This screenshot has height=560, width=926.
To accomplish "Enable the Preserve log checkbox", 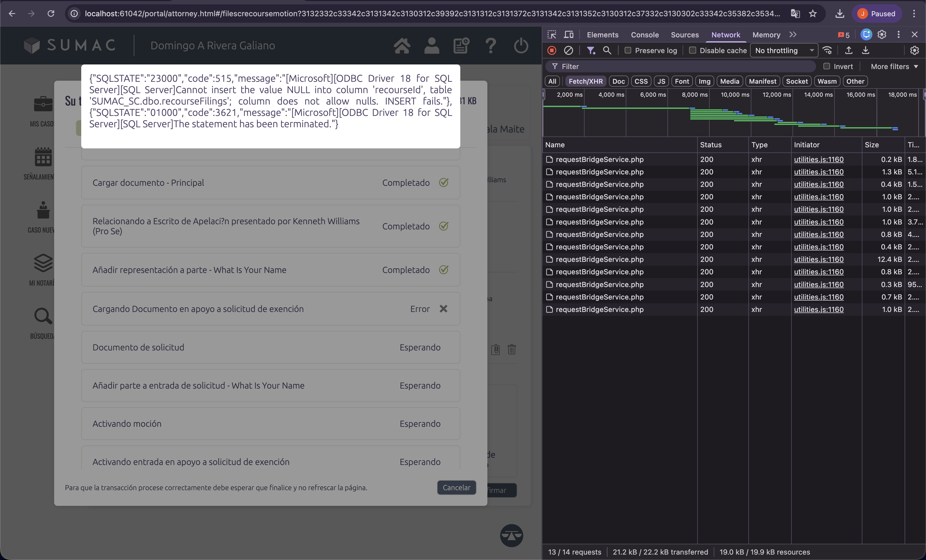I will (x=628, y=50).
